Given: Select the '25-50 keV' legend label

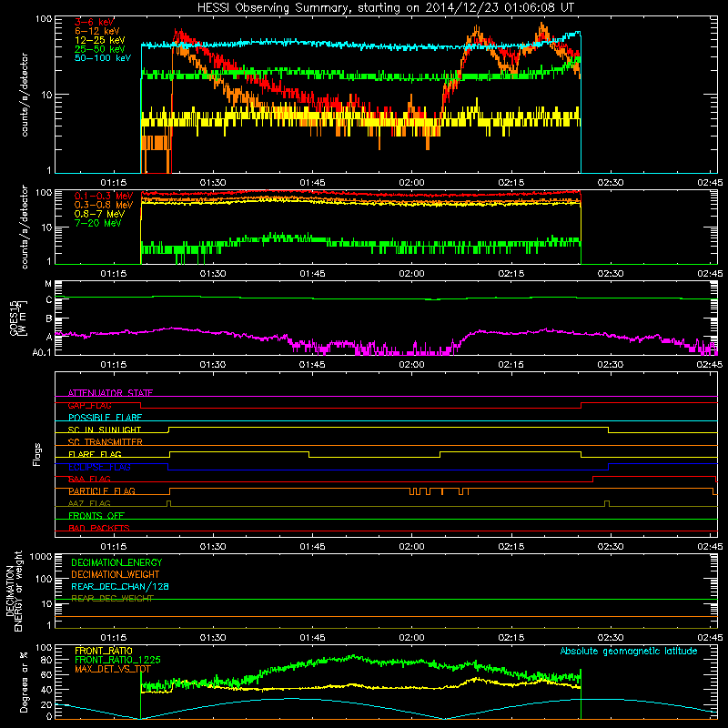Looking at the screenshot, I should pos(100,49).
